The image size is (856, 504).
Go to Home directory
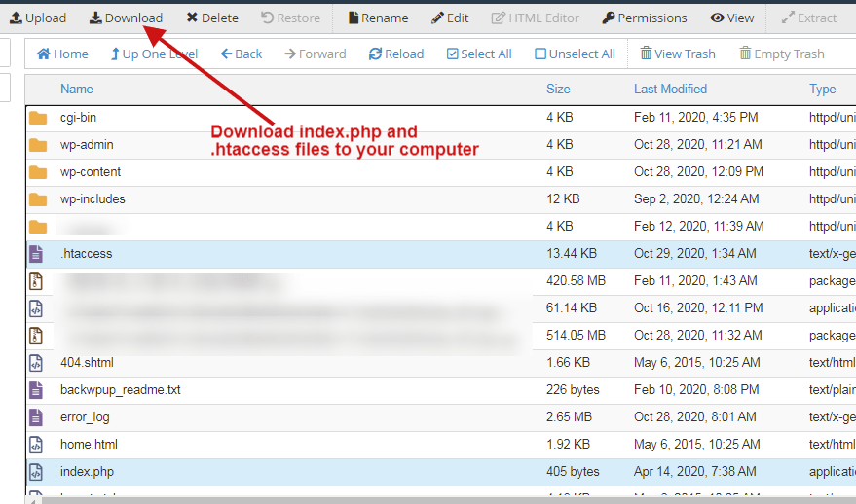(x=62, y=54)
